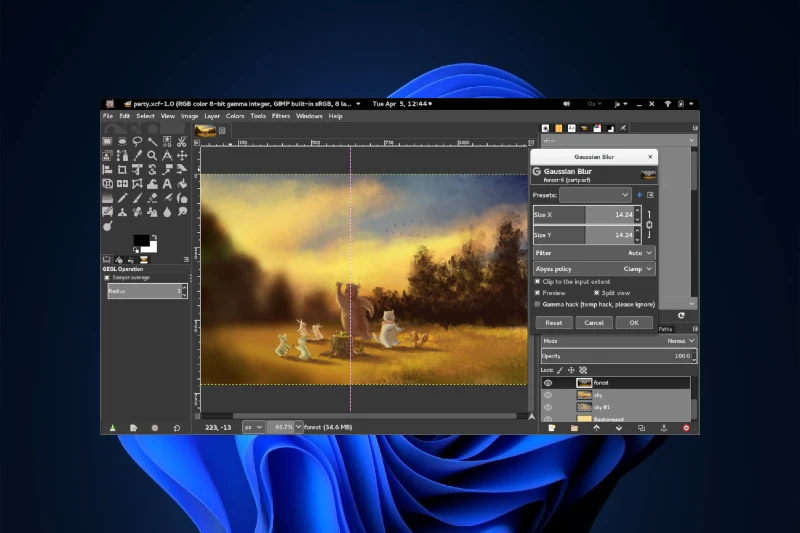800x533 pixels.
Task: Click the Reset button
Action: [x=554, y=322]
